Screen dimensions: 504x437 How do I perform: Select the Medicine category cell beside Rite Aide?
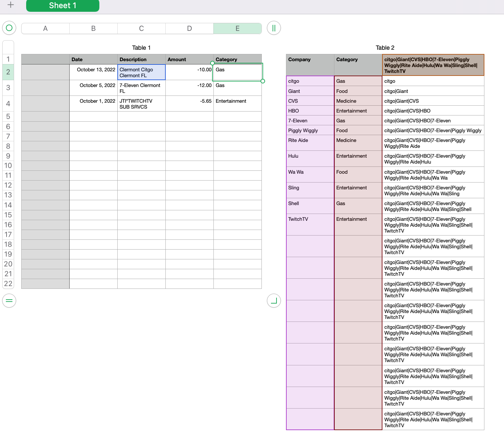[x=358, y=143]
